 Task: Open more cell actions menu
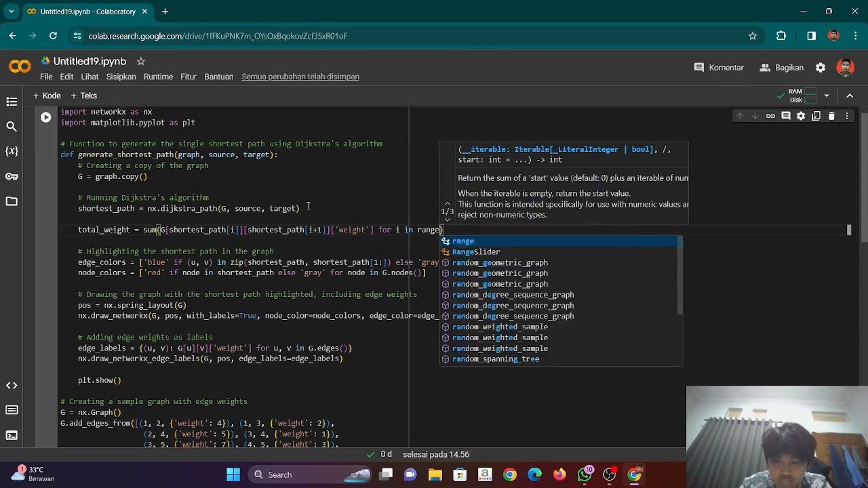point(847,116)
